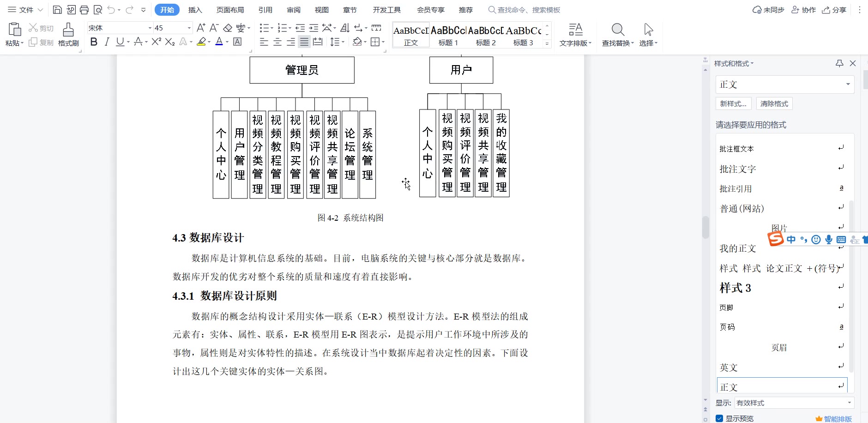Screen dimensions: 868x423
Task: Click the paragraph Shading bucket icon
Action: click(x=357, y=42)
